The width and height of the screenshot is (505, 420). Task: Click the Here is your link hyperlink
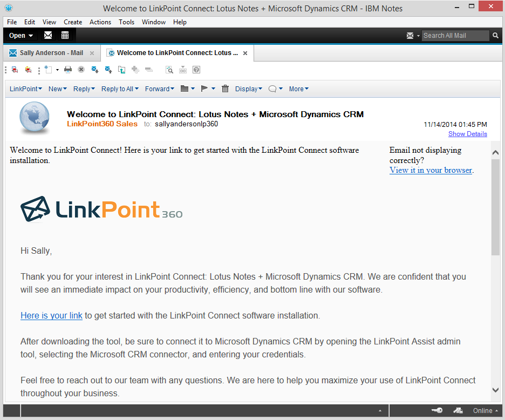pyautogui.click(x=51, y=316)
